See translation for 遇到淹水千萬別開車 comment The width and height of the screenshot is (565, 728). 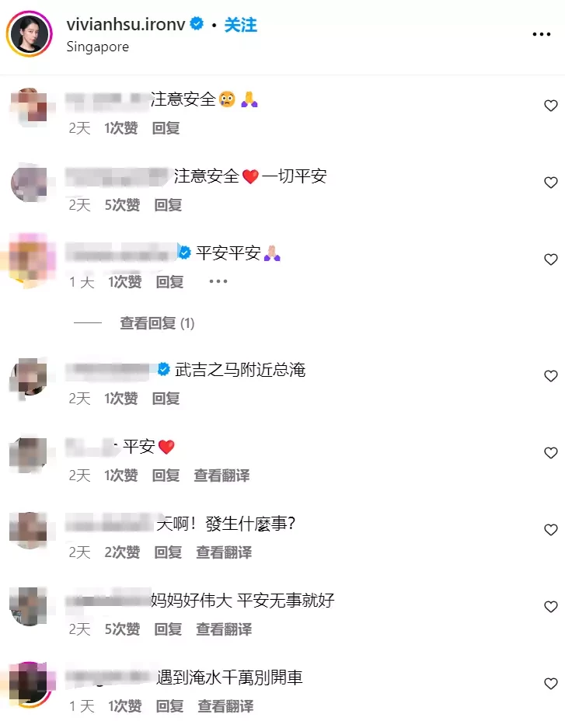tap(225, 707)
